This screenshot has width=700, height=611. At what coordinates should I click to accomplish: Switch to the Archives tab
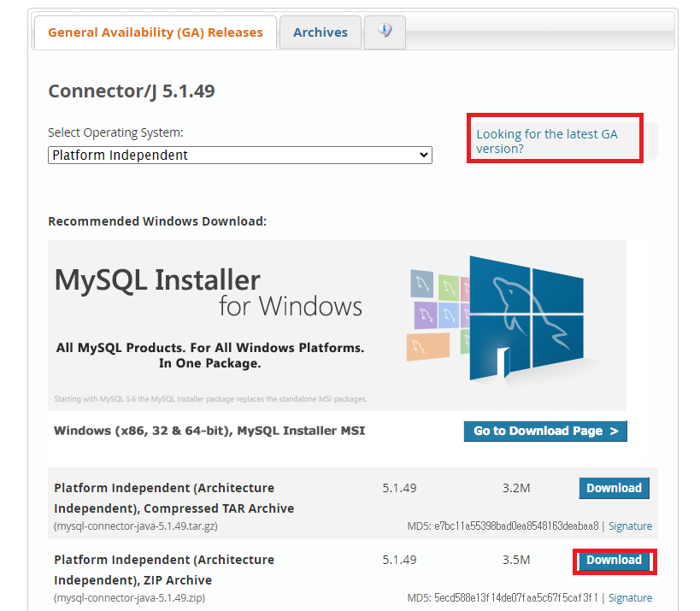tap(321, 32)
